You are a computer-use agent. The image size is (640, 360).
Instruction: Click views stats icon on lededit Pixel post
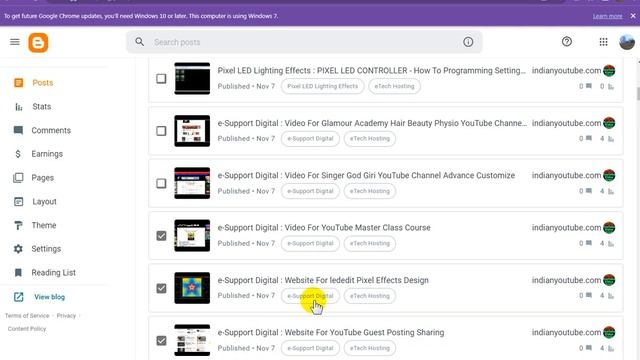click(611, 296)
